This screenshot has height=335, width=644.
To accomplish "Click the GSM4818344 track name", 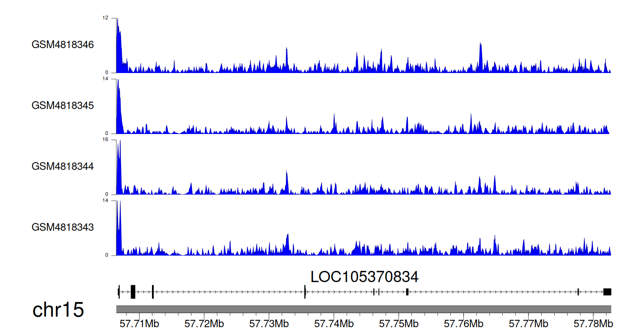I will click(63, 166).
